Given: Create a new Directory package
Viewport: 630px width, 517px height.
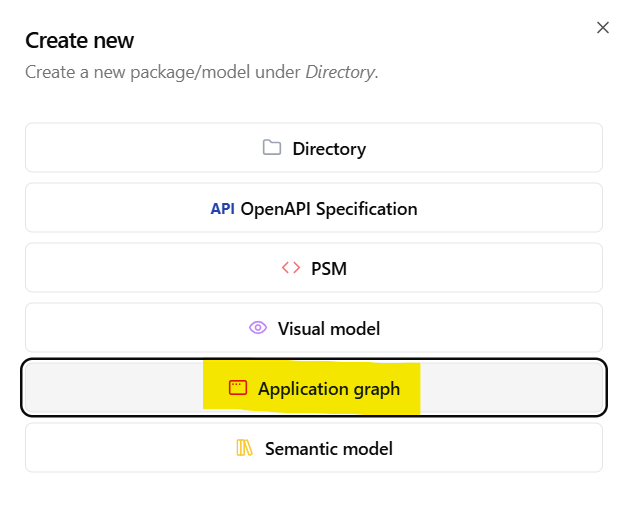Looking at the screenshot, I should click(x=314, y=148).
